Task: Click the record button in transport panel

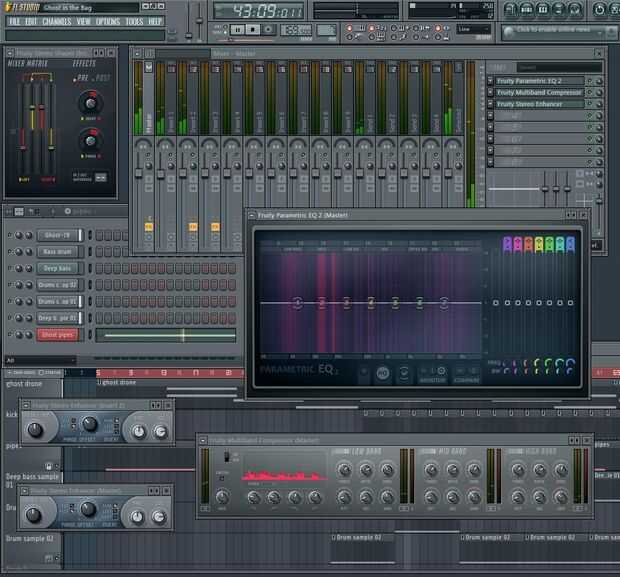Action: (x=268, y=30)
